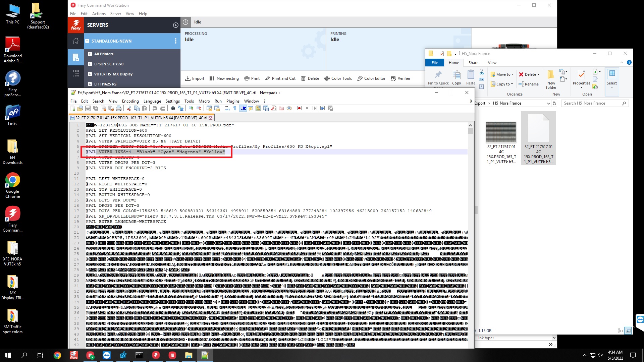Toggle Start Recording macro button
644x362 pixels.
[x=299, y=108]
